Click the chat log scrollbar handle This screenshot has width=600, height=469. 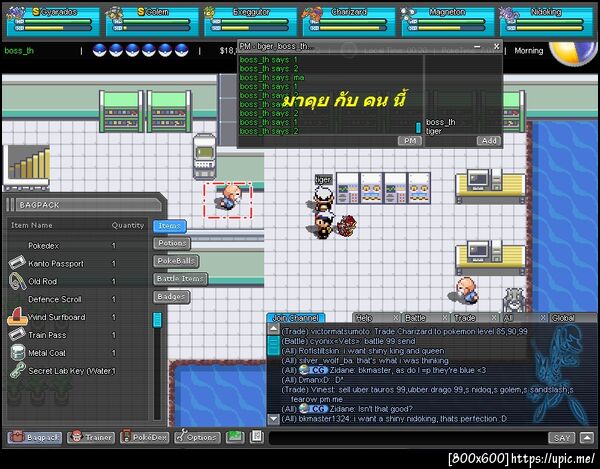(274, 345)
